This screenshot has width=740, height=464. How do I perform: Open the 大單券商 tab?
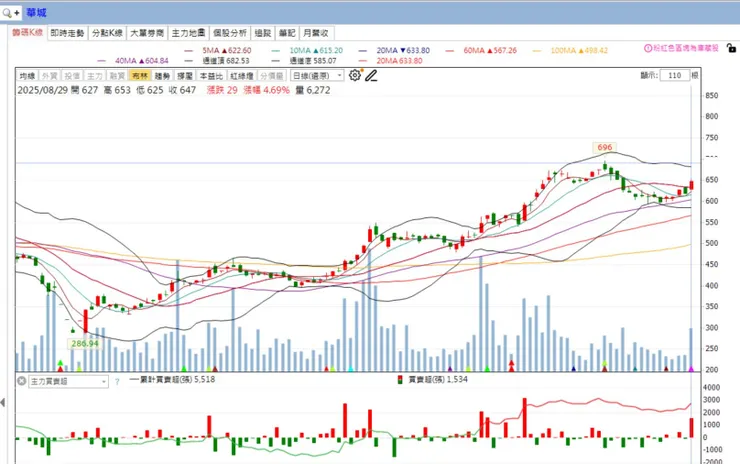tap(147, 33)
